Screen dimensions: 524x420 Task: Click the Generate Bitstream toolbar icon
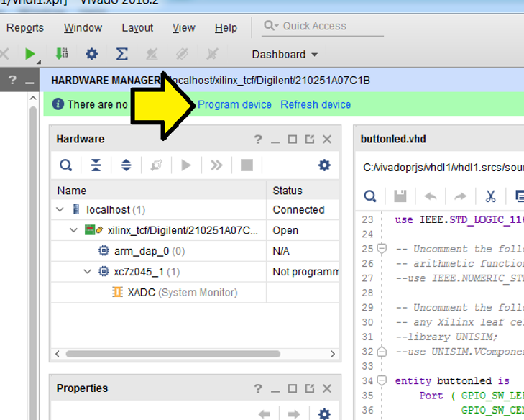pyautogui.click(x=62, y=54)
